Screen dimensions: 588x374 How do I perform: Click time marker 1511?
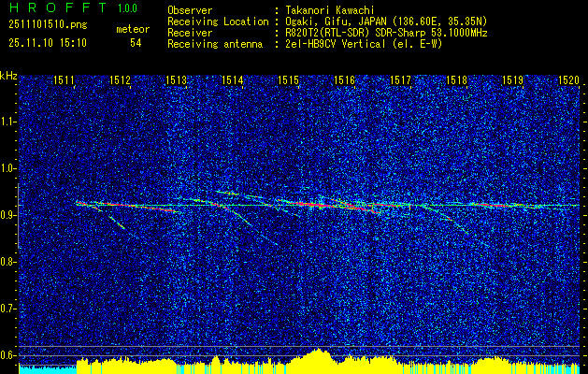click(64, 79)
